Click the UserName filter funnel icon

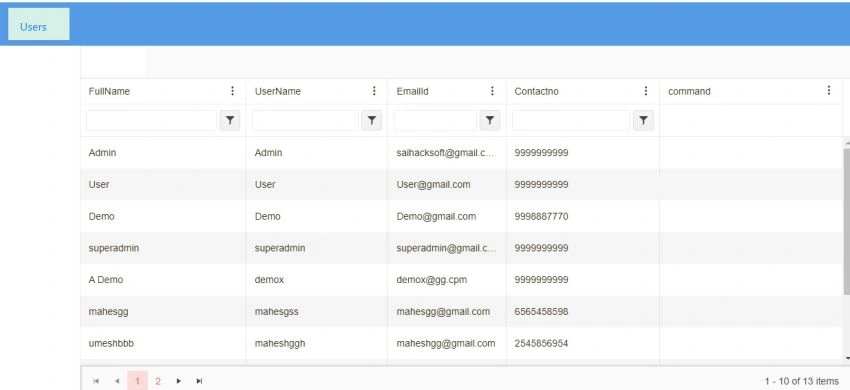[x=372, y=120]
